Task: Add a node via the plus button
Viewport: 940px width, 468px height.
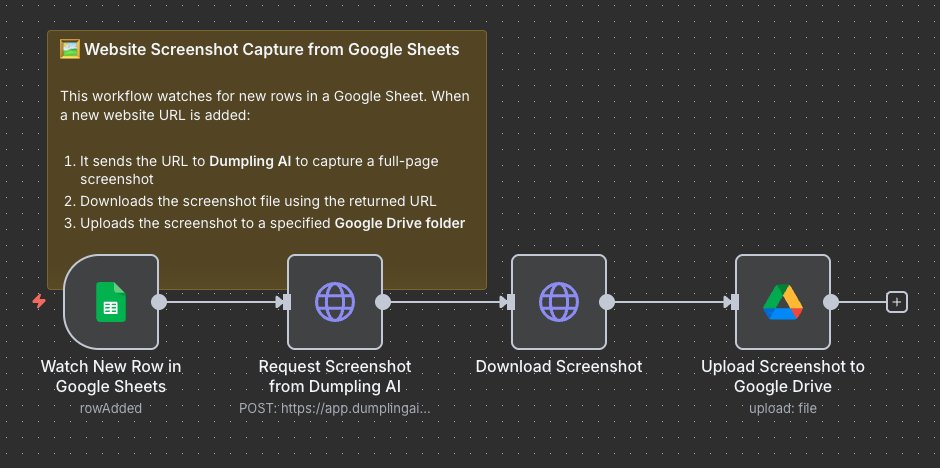Action: (x=897, y=302)
